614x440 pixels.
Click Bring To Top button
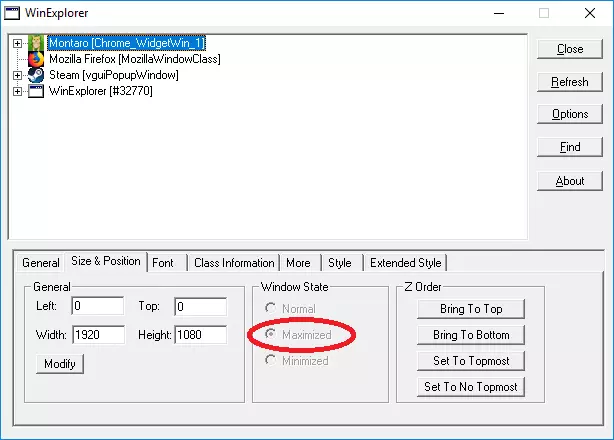[x=471, y=309]
